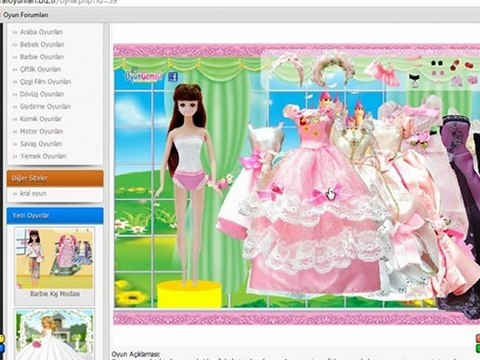Select the black earrings pair

(437, 63)
